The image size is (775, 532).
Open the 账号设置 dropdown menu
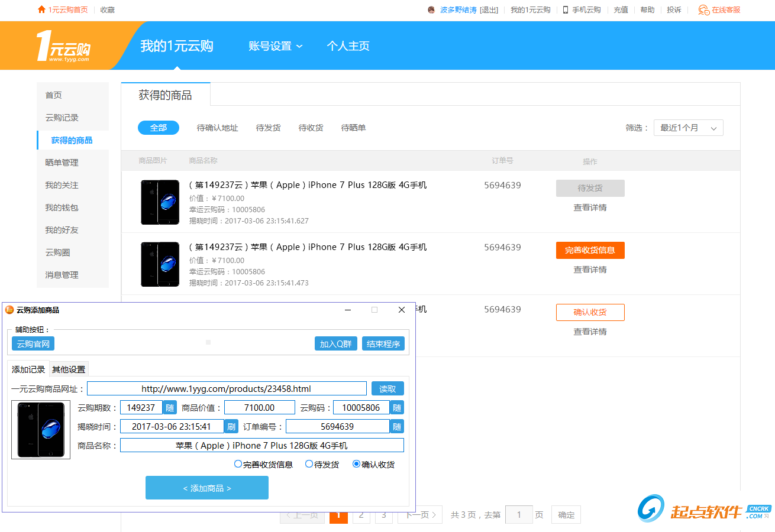276,46
